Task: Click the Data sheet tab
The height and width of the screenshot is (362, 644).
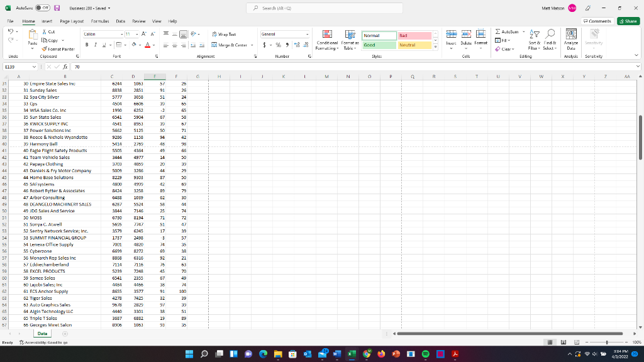Action: (42, 334)
